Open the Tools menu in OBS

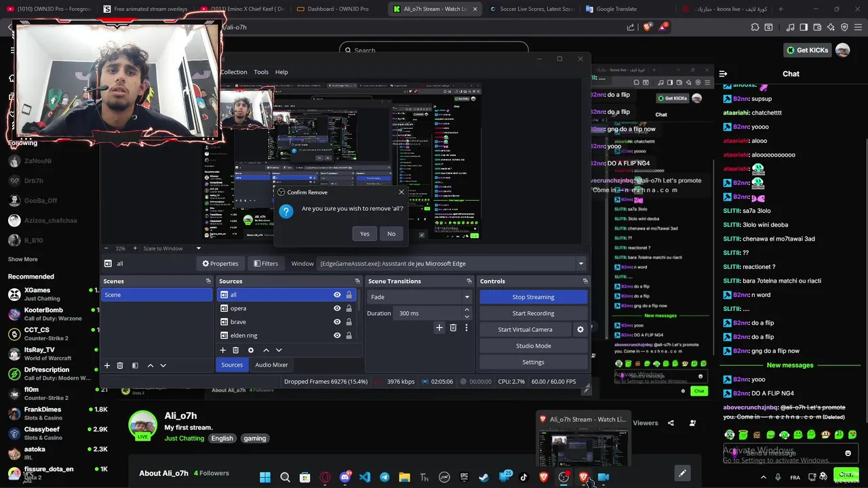tap(261, 72)
